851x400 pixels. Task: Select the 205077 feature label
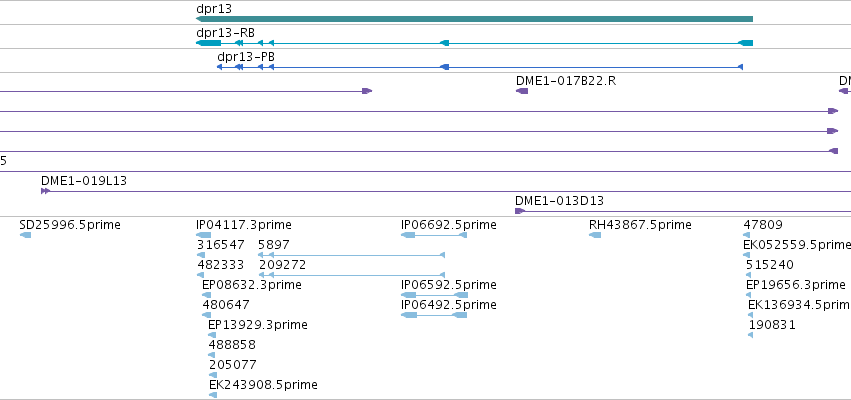233,365
